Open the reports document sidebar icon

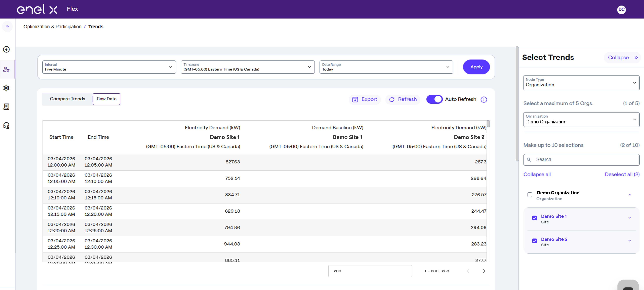pyautogui.click(x=6, y=107)
